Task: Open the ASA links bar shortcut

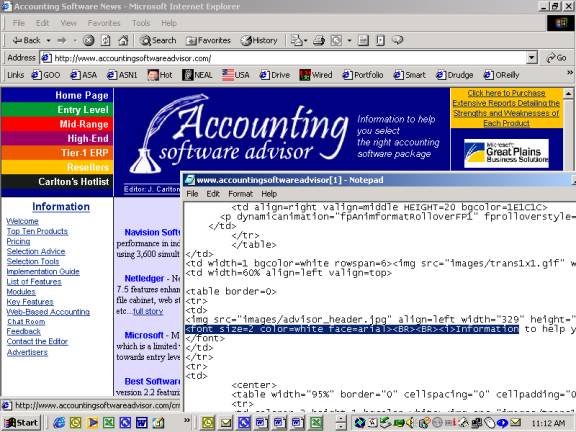Action: (x=84, y=75)
